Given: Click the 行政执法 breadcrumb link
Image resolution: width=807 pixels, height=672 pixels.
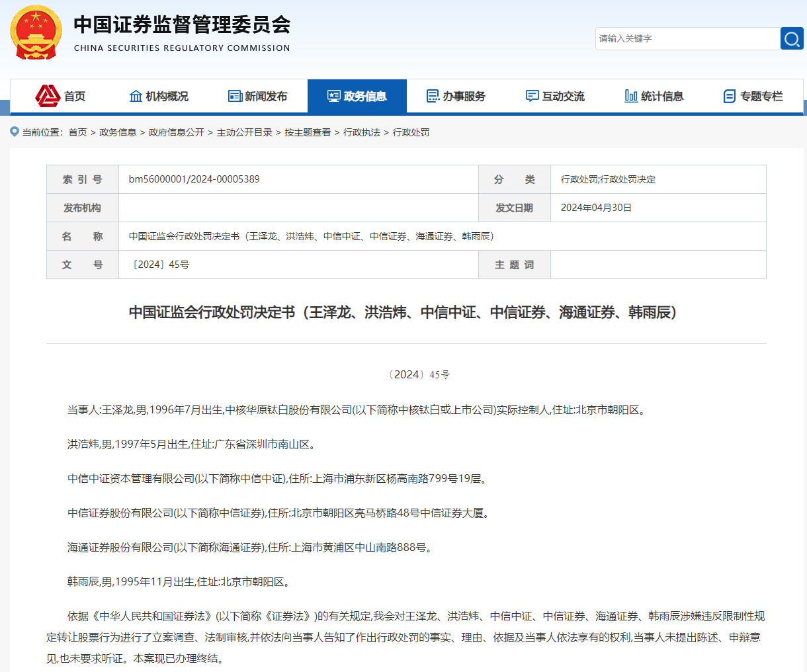Looking at the screenshot, I should [362, 132].
